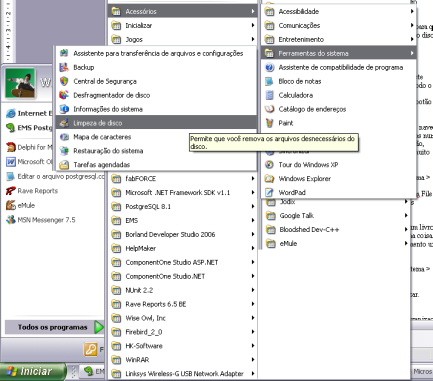Expand the Acessórios submenu arrow
The height and width of the screenshot is (381, 433).
253,11
